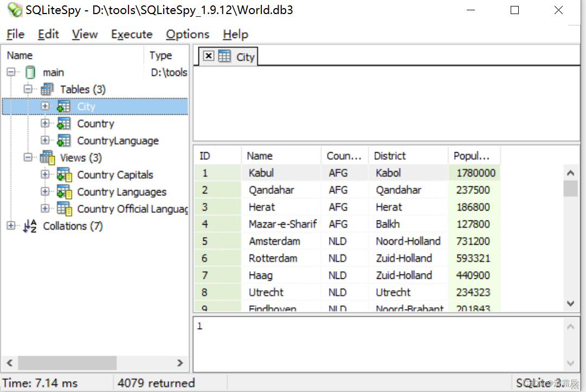Click the CountryLanguage table icon

63,141
